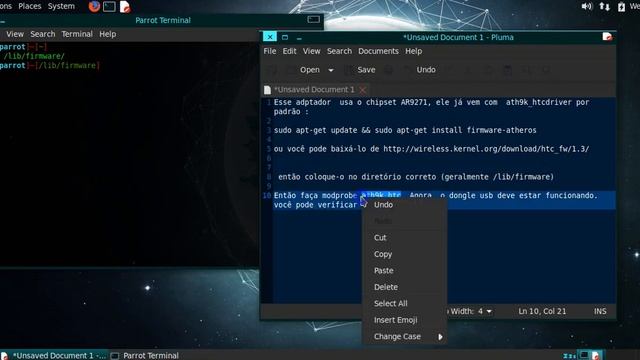Minimize the Pluma window
This screenshot has width=640, height=360.
(x=299, y=38)
